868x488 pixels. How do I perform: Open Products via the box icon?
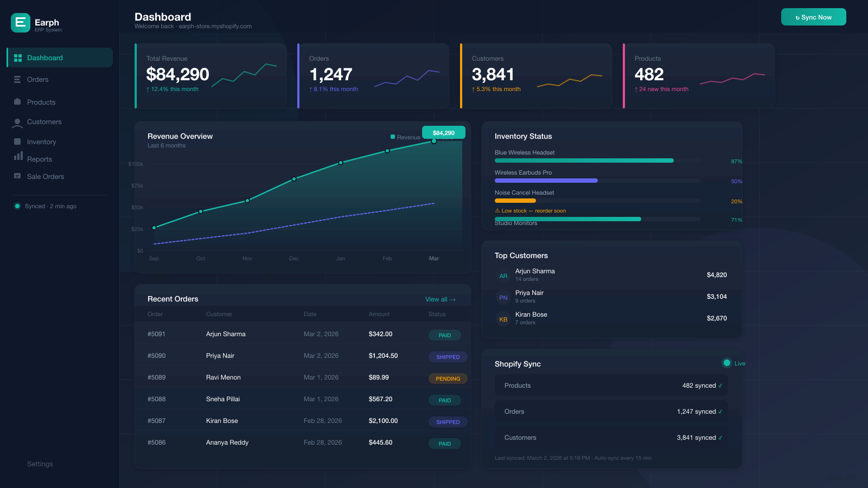click(x=17, y=102)
